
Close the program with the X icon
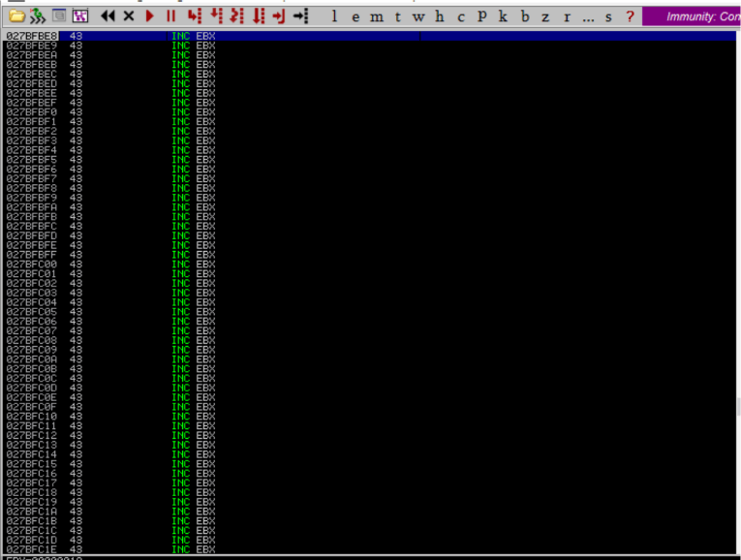pyautogui.click(x=129, y=16)
